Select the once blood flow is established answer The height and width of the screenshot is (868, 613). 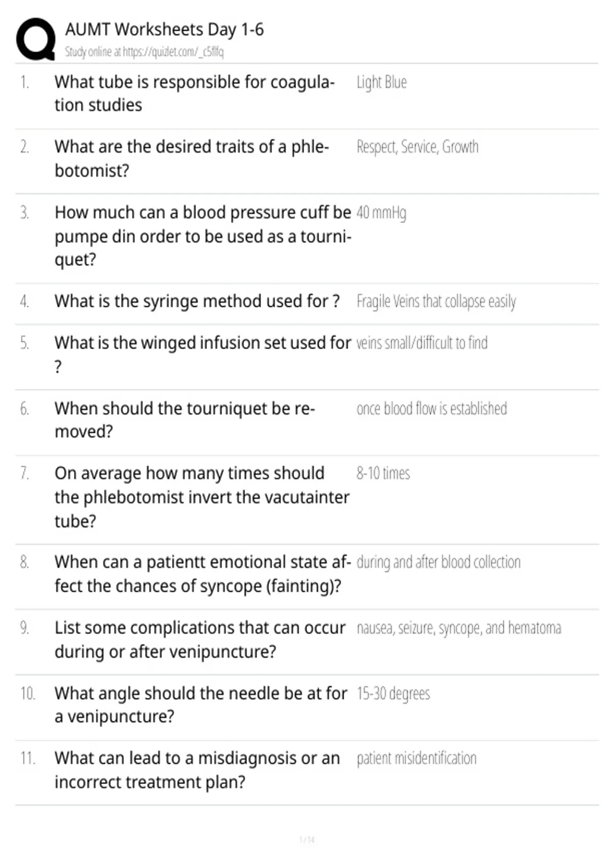pyautogui.click(x=432, y=408)
